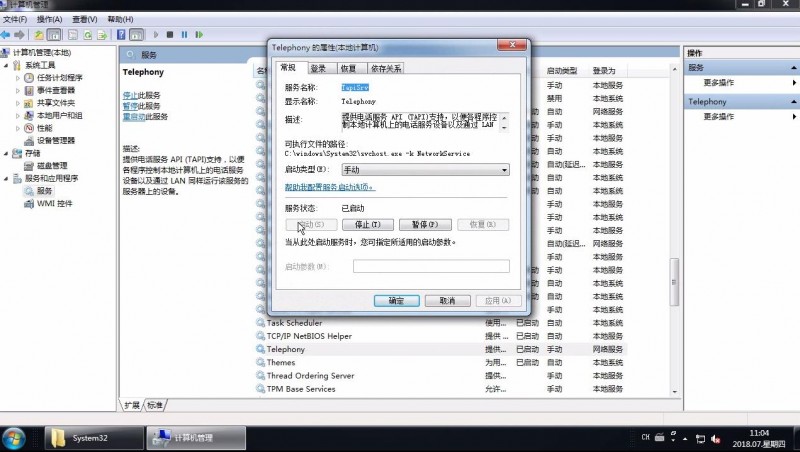The height and width of the screenshot is (452, 800).
Task: Open Help via the blue question mark icon
Action: point(121,35)
